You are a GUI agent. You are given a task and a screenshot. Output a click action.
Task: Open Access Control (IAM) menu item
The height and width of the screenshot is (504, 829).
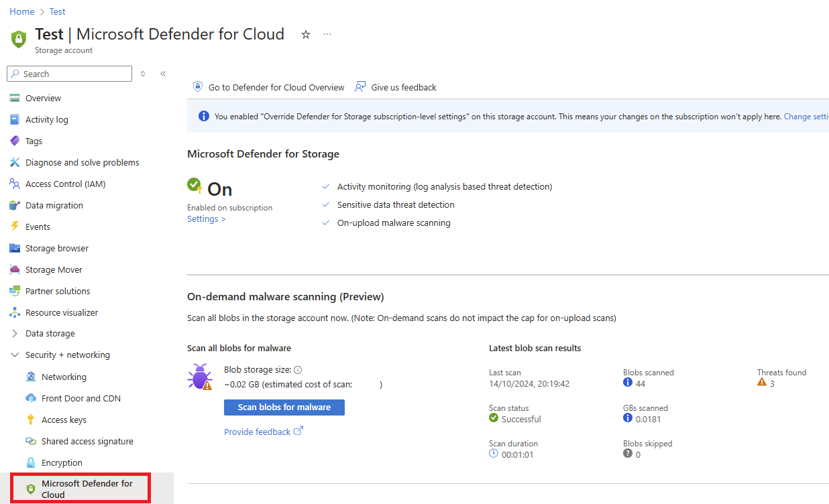(x=65, y=184)
